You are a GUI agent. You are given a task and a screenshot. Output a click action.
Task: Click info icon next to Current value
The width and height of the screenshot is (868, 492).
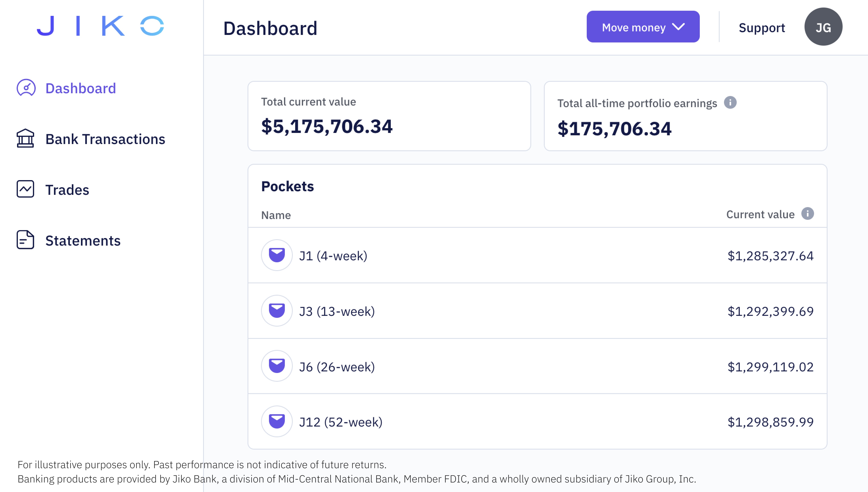(x=807, y=214)
